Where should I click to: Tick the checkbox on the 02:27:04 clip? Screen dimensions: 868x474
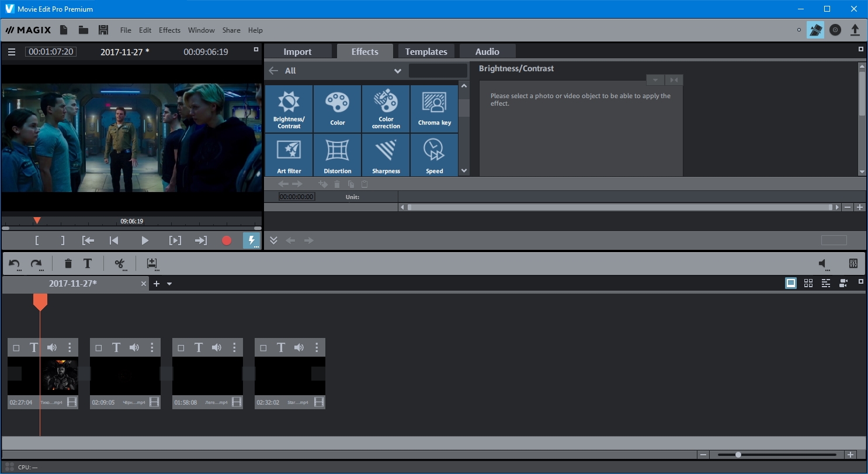tap(16, 348)
